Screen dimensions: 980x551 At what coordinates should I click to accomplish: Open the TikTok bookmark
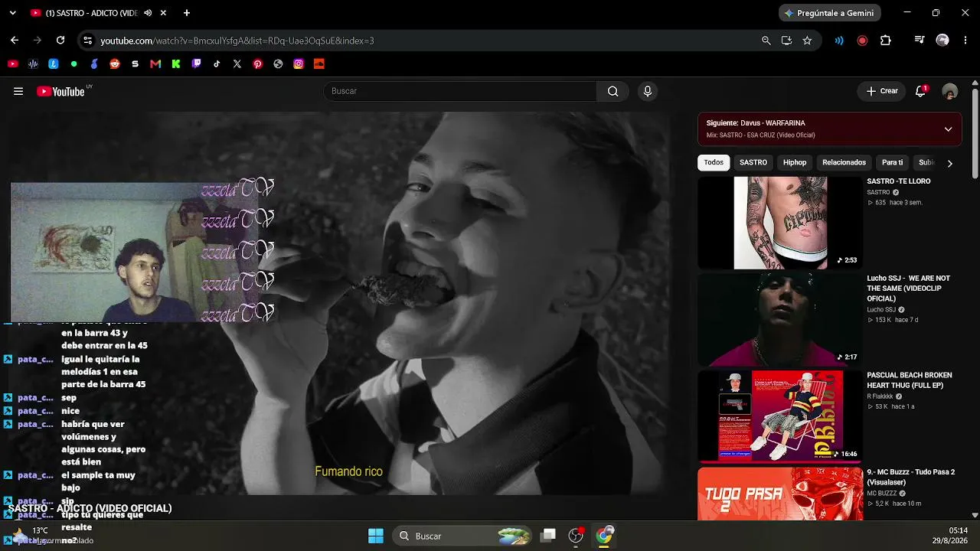click(x=217, y=64)
